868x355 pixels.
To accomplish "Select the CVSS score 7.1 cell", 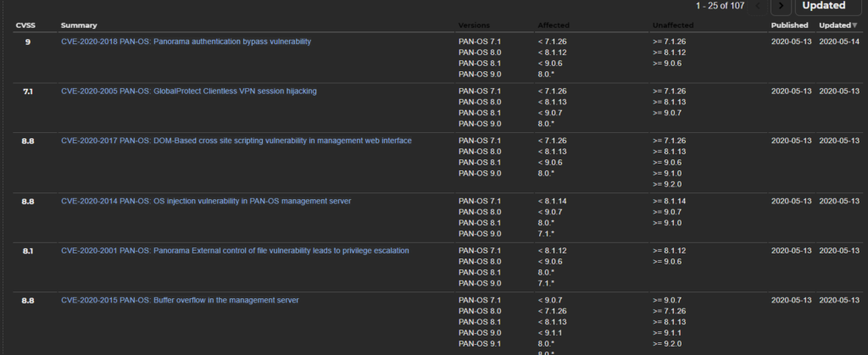I will tap(28, 92).
